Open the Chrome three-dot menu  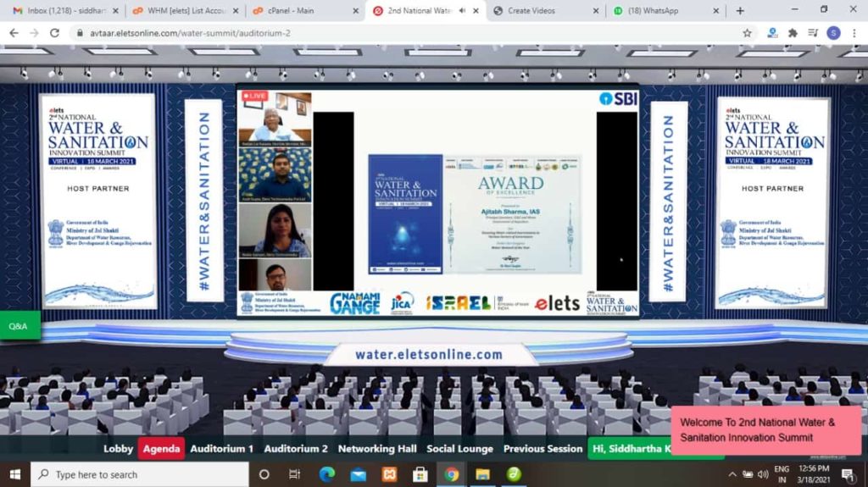[x=854, y=33]
